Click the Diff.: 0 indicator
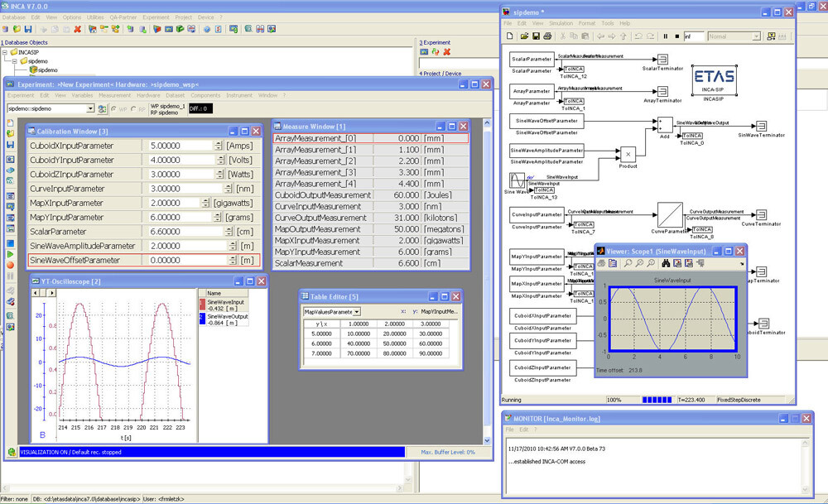The height and width of the screenshot is (504, 828). (200, 108)
